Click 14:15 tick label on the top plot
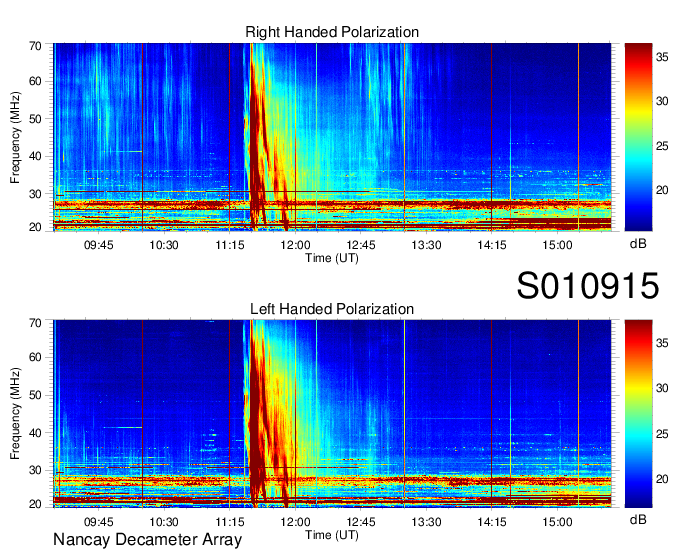Viewport: 680px width, 552px height. (x=492, y=245)
